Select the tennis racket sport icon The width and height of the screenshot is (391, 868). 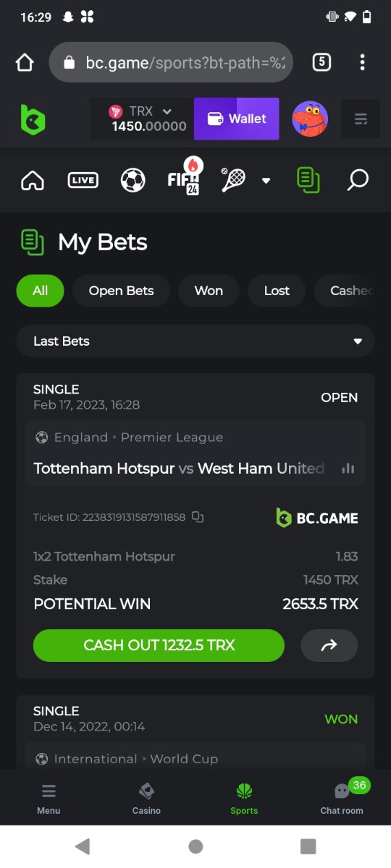click(x=233, y=180)
